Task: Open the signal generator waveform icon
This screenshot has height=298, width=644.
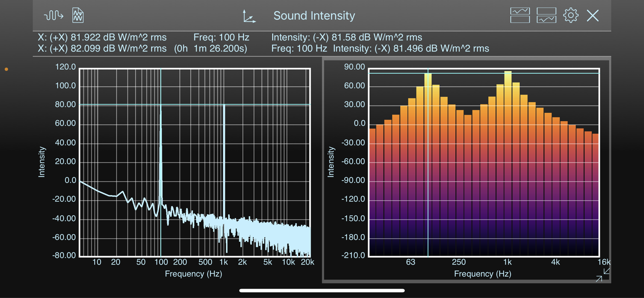Action: point(53,16)
